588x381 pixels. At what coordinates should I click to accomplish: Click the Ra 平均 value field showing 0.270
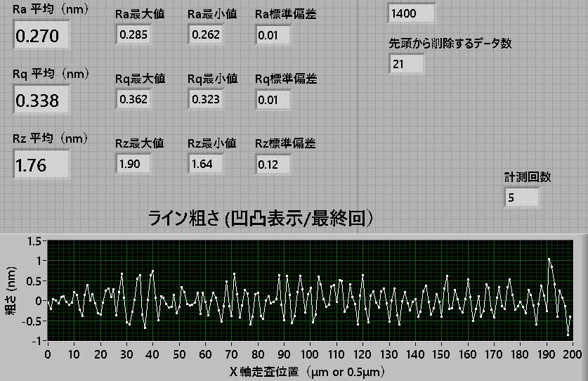point(41,36)
